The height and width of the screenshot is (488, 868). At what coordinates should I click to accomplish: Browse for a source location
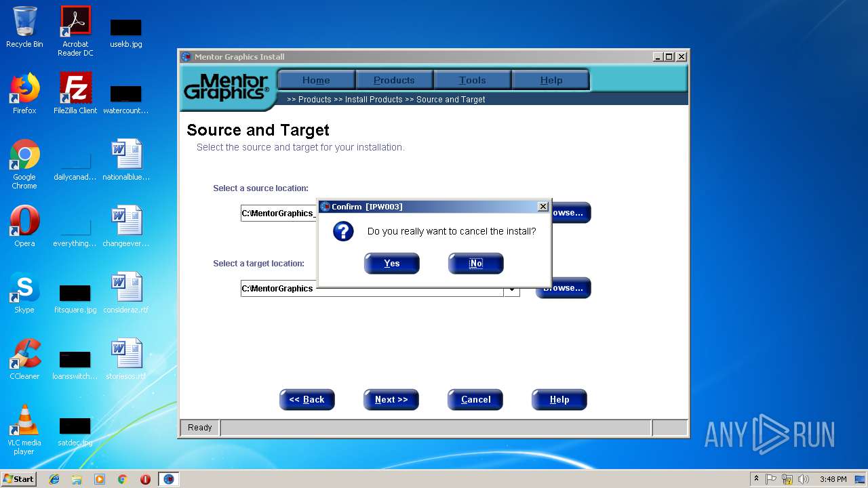[570, 213]
